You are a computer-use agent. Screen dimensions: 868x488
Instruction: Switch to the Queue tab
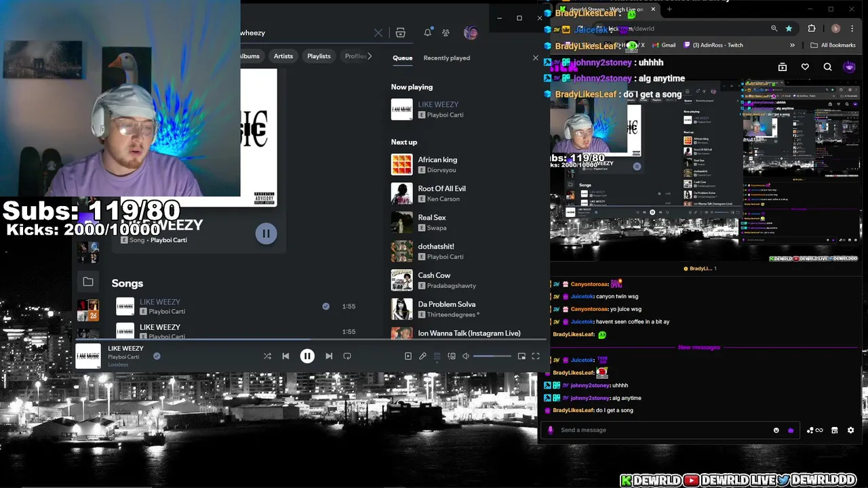(x=402, y=58)
